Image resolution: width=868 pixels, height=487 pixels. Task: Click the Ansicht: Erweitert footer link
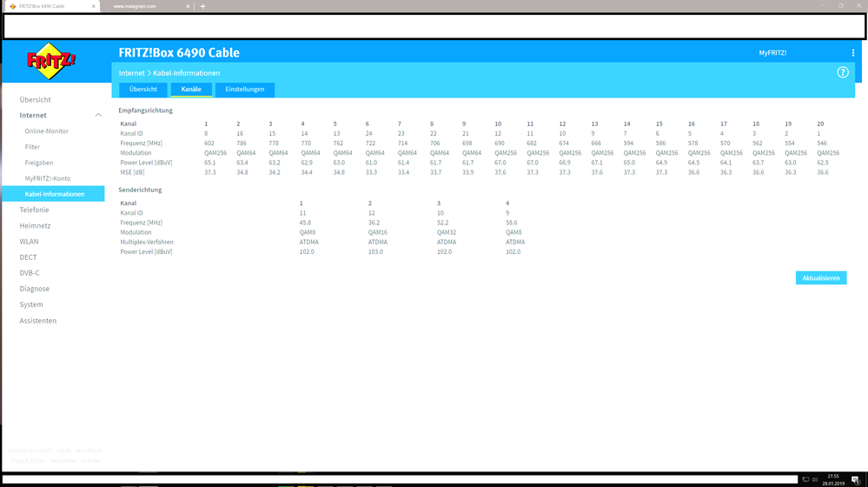[x=30, y=451]
